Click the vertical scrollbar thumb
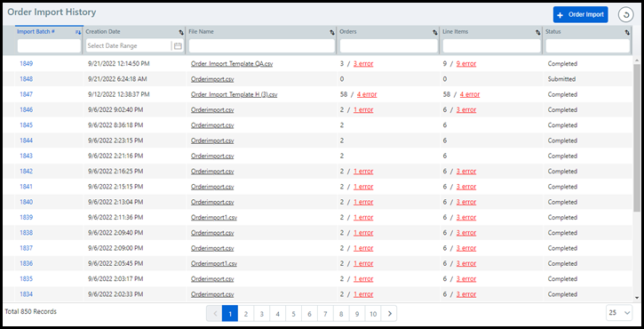 pos(637,138)
